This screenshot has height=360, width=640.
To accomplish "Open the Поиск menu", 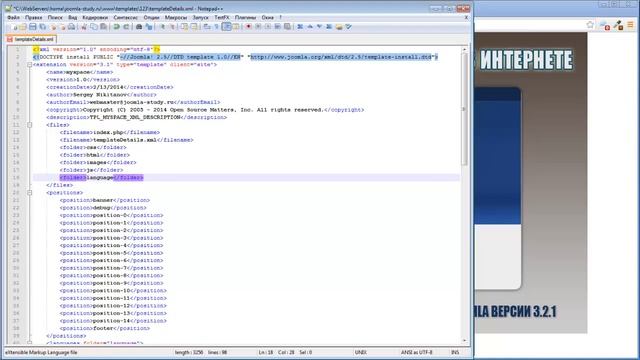I will pos(55,18).
